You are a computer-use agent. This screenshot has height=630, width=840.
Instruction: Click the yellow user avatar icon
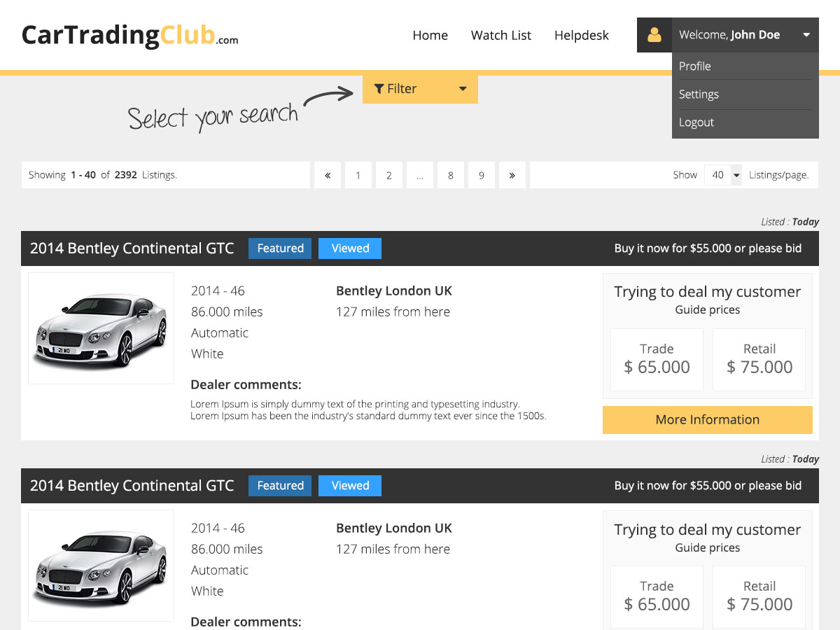click(x=654, y=35)
